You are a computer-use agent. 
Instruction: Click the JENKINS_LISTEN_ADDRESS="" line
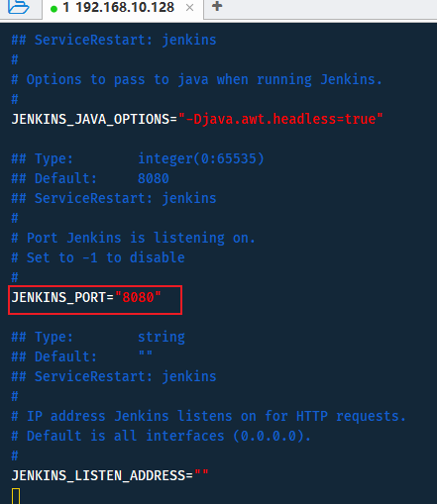(110, 476)
